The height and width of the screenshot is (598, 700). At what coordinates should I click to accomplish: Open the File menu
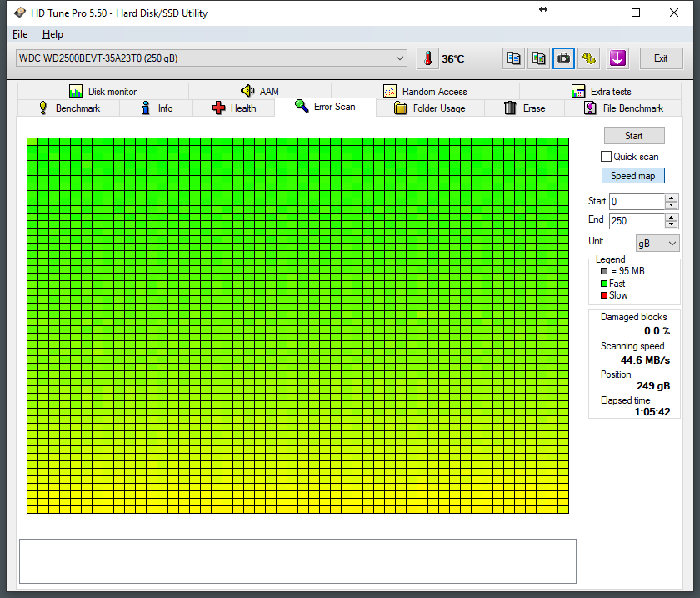tap(20, 34)
